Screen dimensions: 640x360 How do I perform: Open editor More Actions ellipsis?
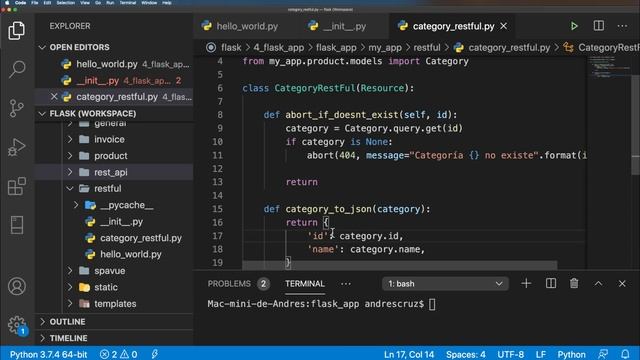click(x=622, y=26)
